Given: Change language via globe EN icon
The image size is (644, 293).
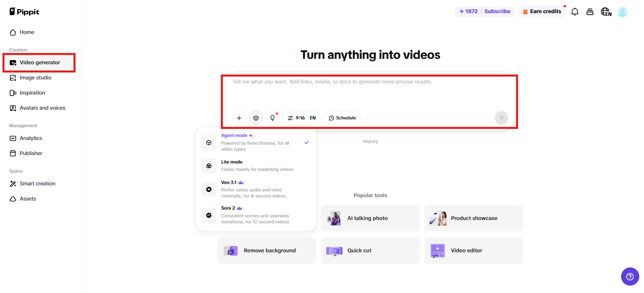Looking at the screenshot, I should click(606, 12).
